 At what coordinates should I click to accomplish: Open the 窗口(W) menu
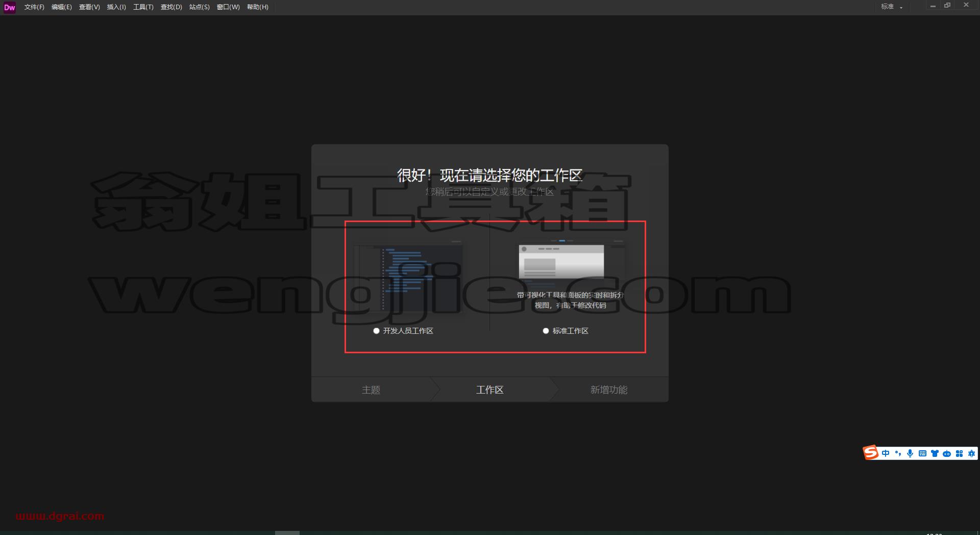(228, 7)
